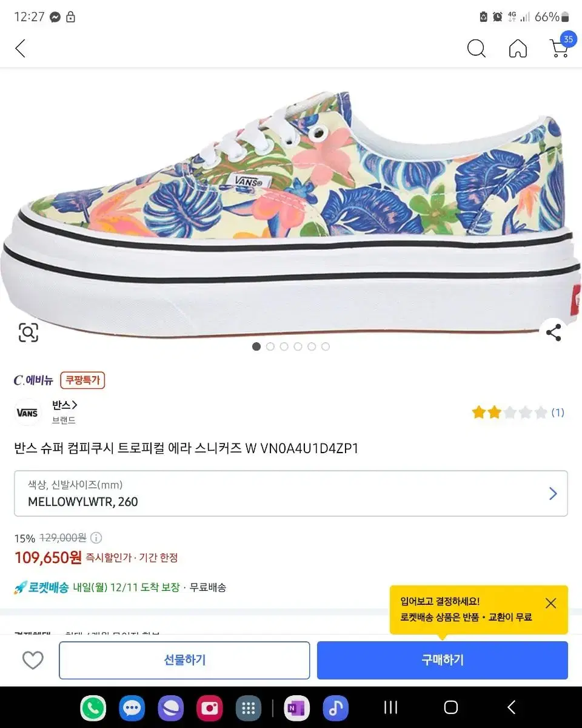Open the search icon in the header
Image resolution: width=582 pixels, height=728 pixels.
point(477,49)
